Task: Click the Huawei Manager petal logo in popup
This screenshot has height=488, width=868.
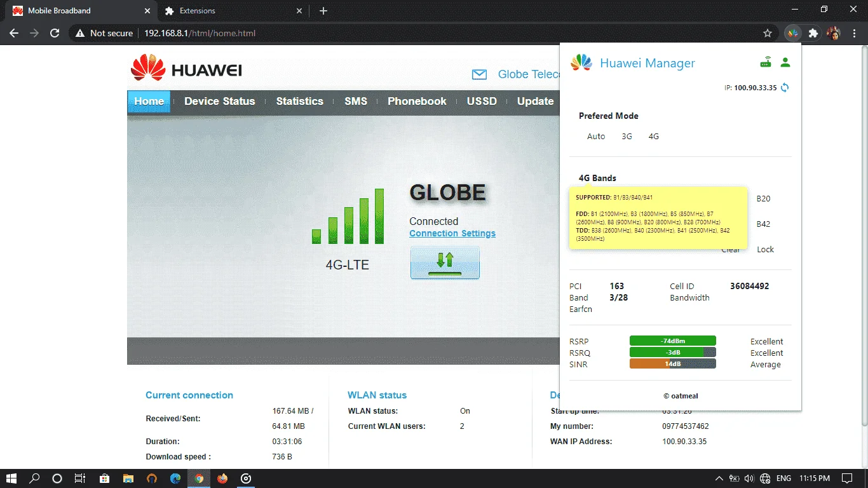Action: [x=581, y=62]
